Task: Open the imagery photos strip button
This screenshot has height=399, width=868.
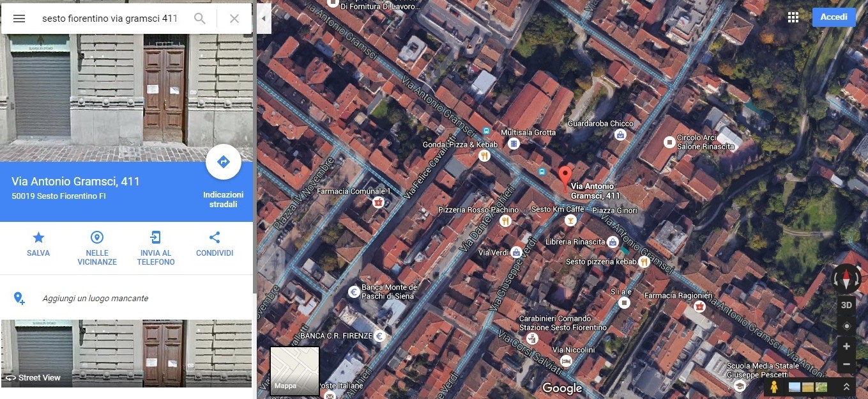Action: (808, 387)
